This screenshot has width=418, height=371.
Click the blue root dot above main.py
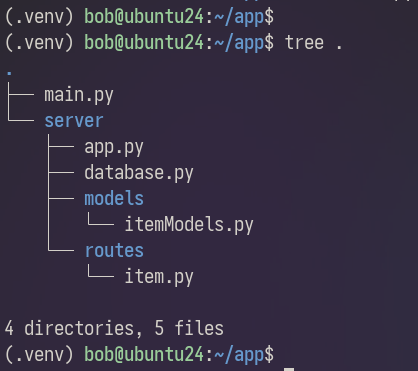10,73
